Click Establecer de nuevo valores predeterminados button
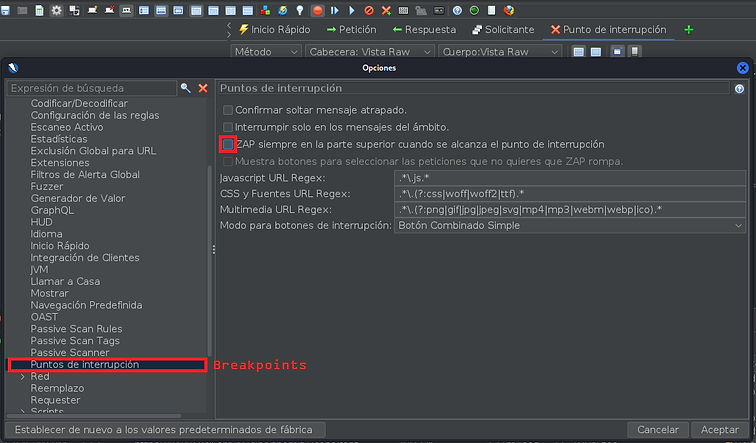The image size is (756, 443). tap(164, 430)
